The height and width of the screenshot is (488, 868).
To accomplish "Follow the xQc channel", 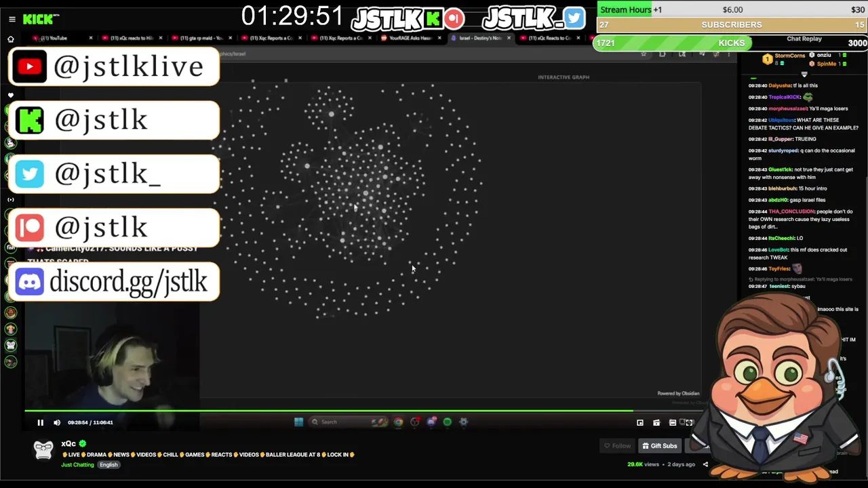I will [618, 445].
